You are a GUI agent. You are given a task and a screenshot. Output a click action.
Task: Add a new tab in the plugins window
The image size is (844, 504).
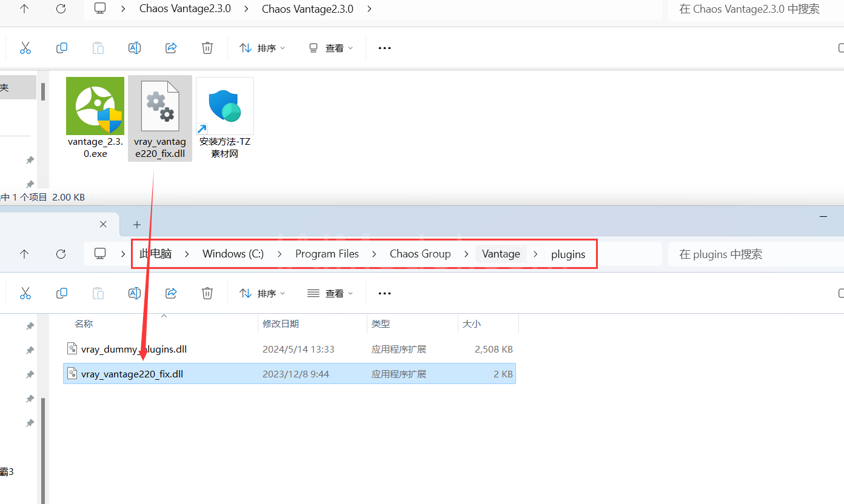[137, 225]
